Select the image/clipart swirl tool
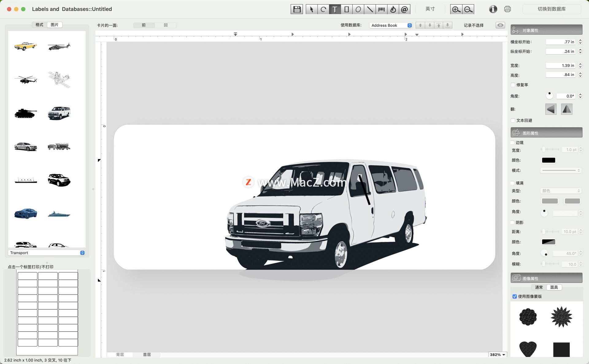The height and width of the screenshot is (364, 589). [393, 9]
